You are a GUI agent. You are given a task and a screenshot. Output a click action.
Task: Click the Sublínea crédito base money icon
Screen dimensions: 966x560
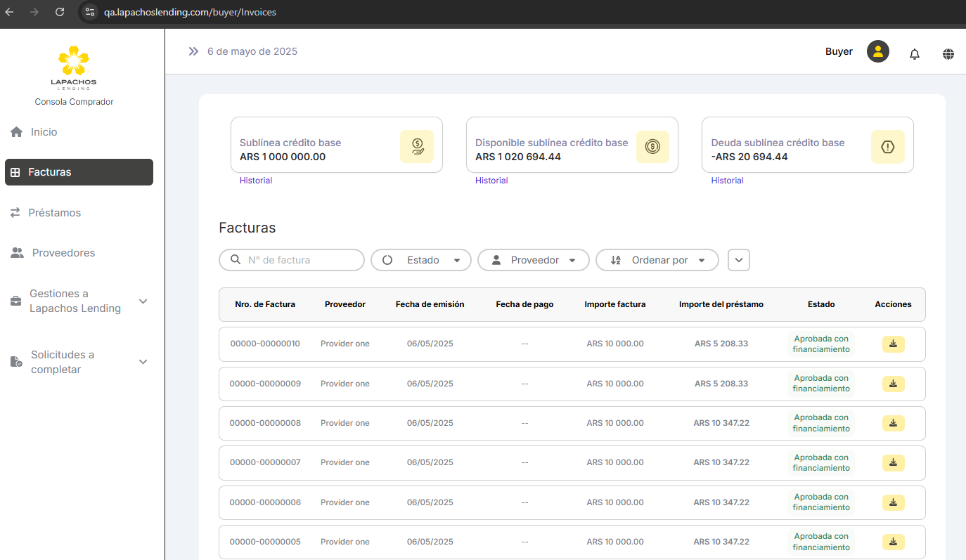click(x=416, y=147)
